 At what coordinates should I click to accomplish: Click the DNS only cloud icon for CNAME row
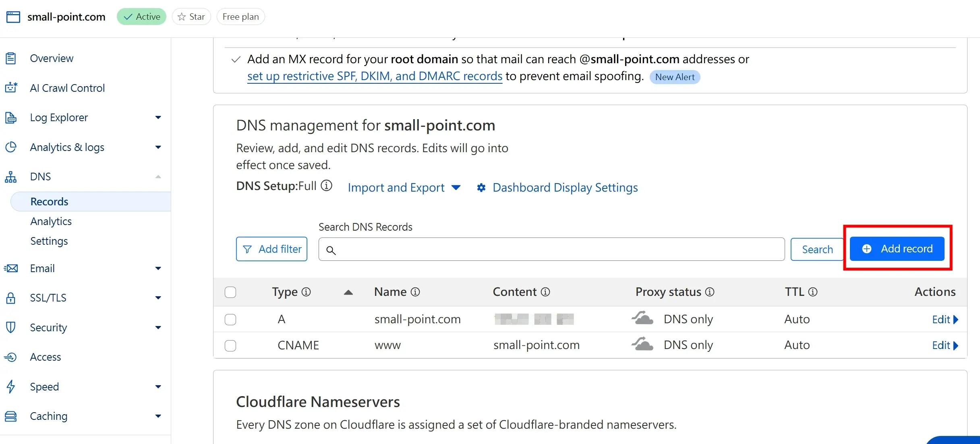point(642,345)
